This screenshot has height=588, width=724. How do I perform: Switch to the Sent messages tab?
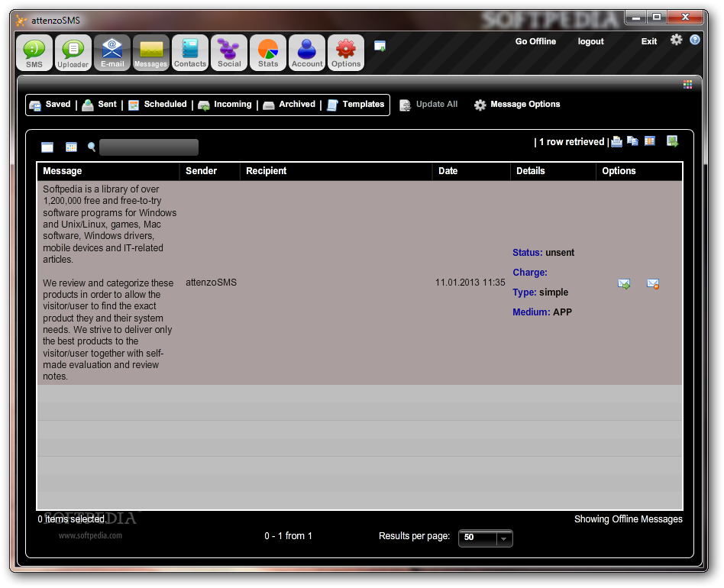coord(99,105)
